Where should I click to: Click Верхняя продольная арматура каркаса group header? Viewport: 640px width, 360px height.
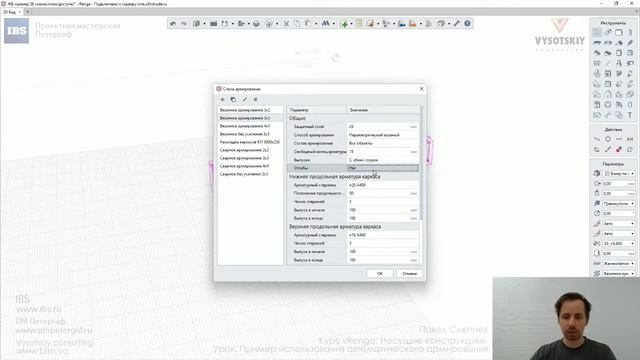click(x=353, y=227)
